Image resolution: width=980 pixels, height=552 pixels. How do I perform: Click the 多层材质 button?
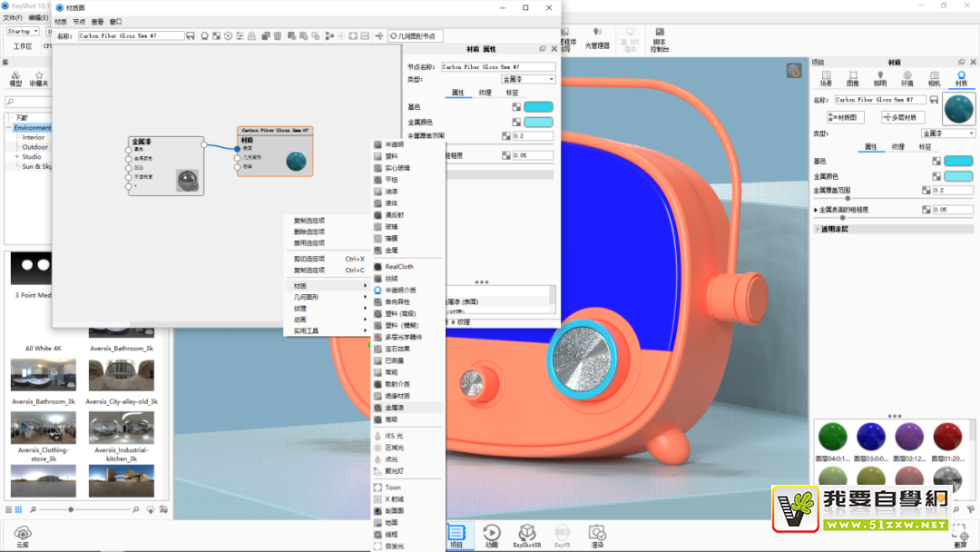pyautogui.click(x=902, y=117)
